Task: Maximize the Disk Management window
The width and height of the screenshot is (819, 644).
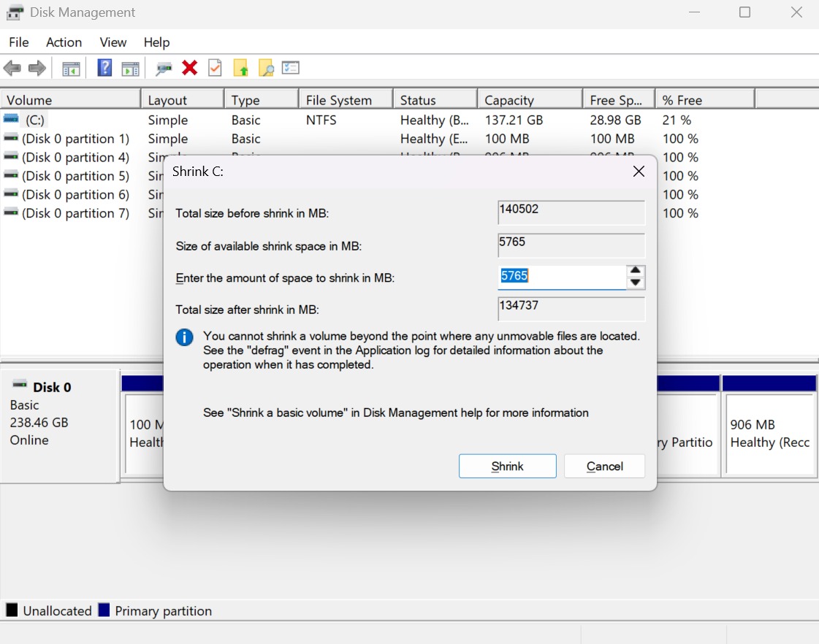Action: (x=744, y=12)
